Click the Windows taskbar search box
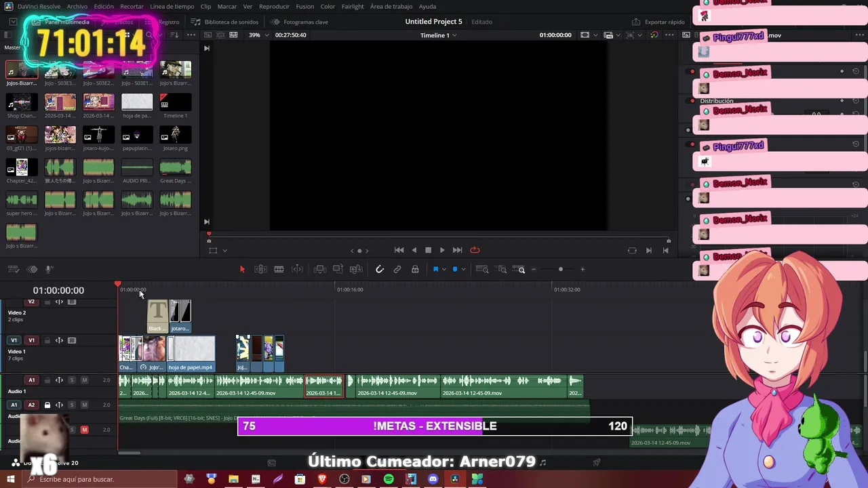This screenshot has height=488, width=868. [x=100, y=479]
